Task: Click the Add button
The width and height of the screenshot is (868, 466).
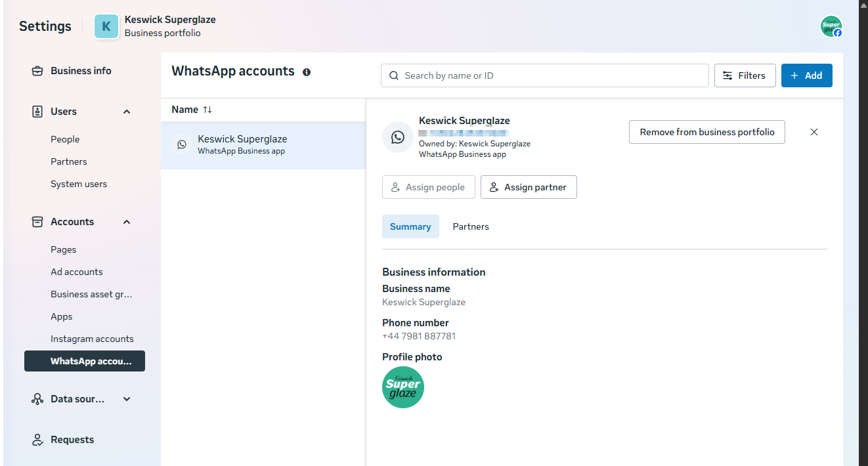Action: [x=806, y=75]
